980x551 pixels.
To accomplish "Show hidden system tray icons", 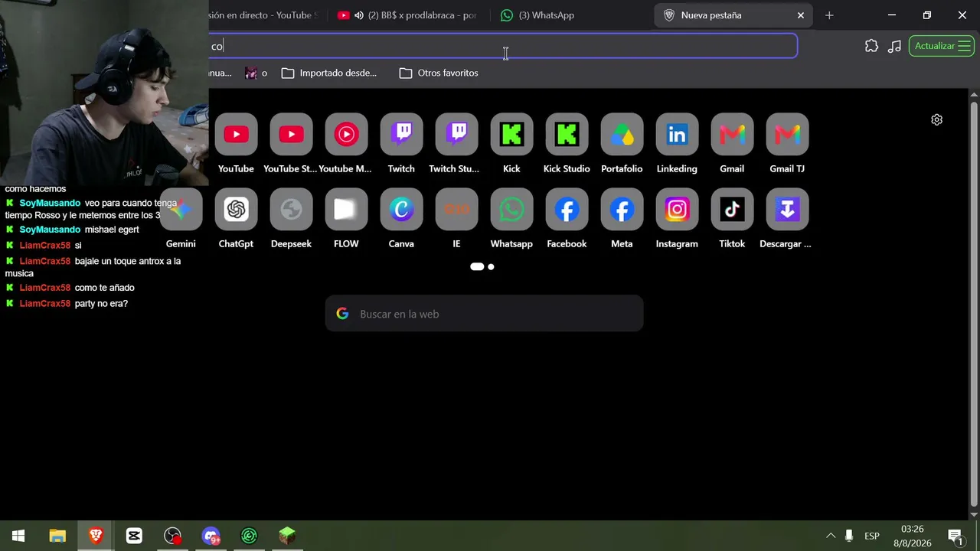I will 830,536.
